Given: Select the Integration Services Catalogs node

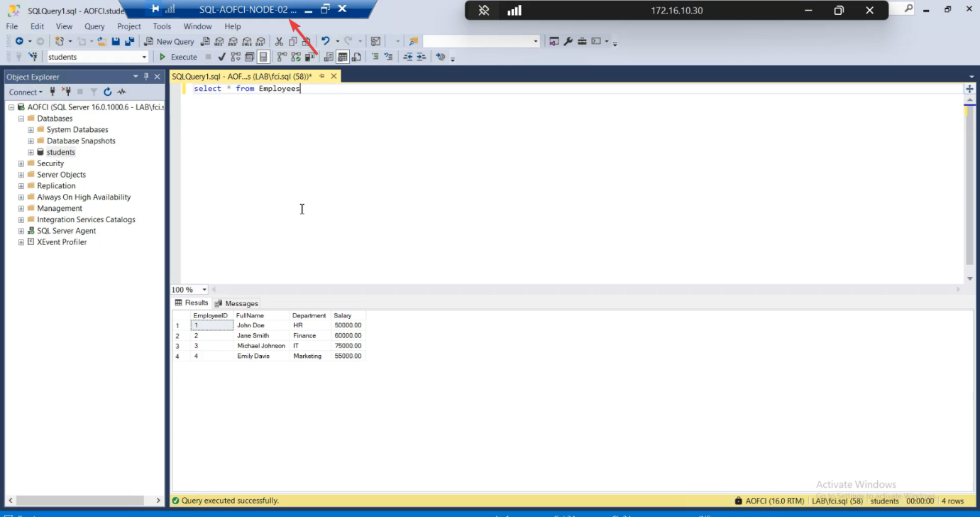Looking at the screenshot, I should pos(86,219).
